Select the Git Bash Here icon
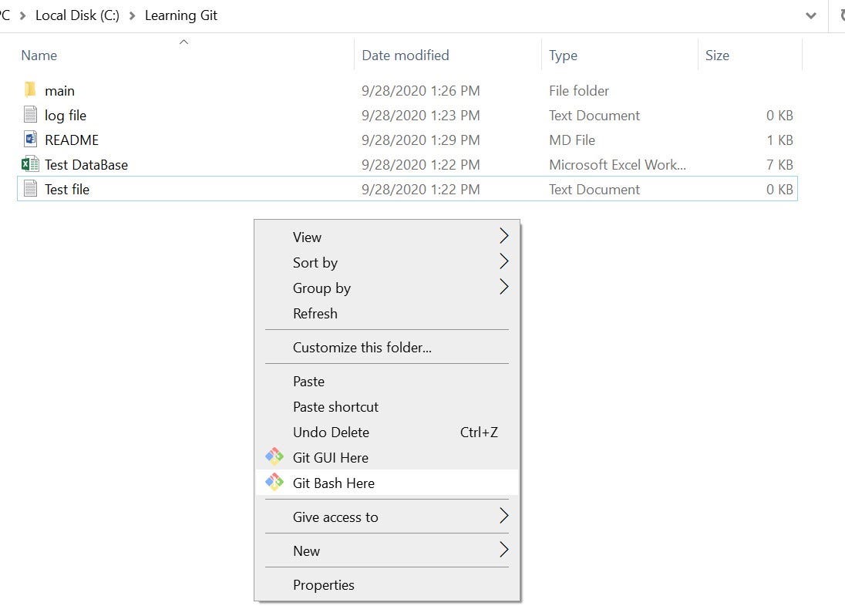Image resolution: width=845 pixels, height=616 pixels. pyautogui.click(x=274, y=483)
